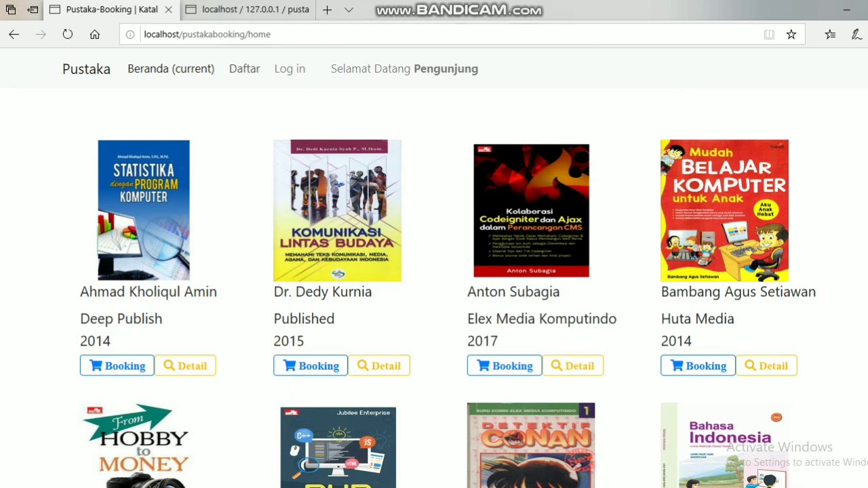Click the Mudah Belajar Komputer cover

pyautogui.click(x=724, y=210)
